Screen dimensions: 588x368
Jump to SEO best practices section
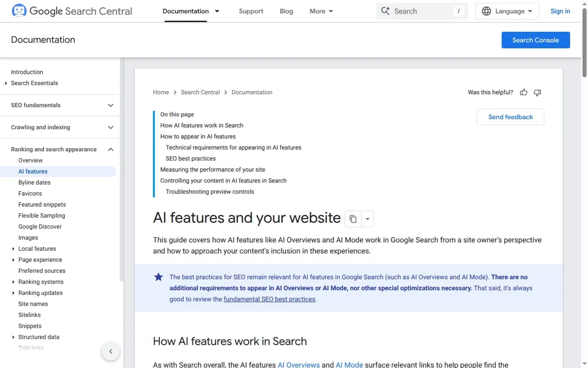[191, 159]
